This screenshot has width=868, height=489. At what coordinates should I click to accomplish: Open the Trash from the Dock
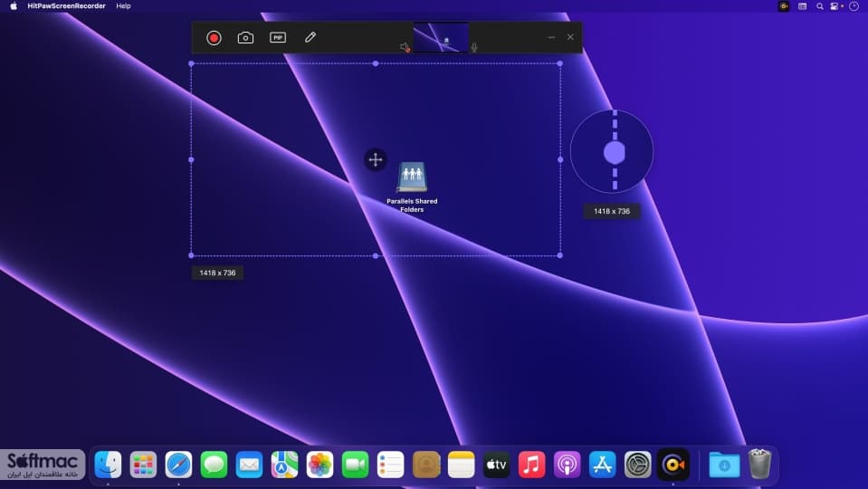coord(759,464)
